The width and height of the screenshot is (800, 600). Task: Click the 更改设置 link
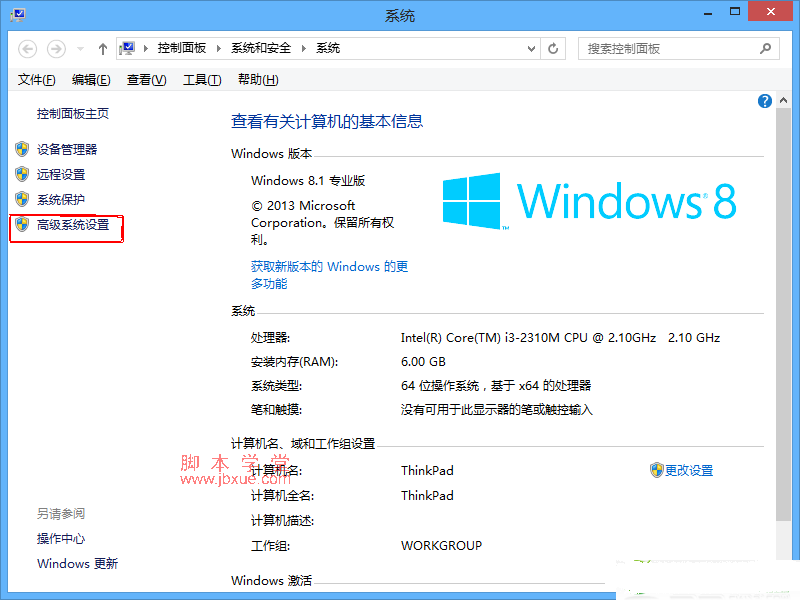pyautogui.click(x=689, y=470)
